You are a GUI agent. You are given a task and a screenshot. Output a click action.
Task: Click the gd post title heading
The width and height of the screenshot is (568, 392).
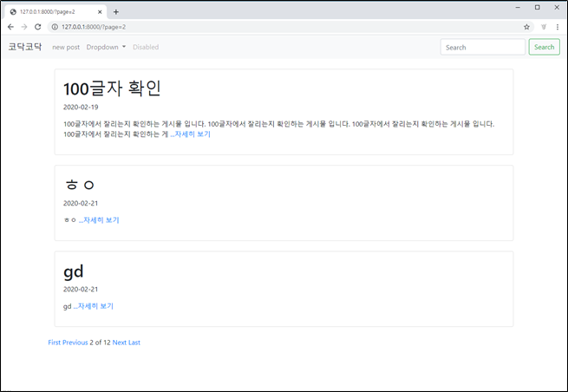[x=74, y=271]
